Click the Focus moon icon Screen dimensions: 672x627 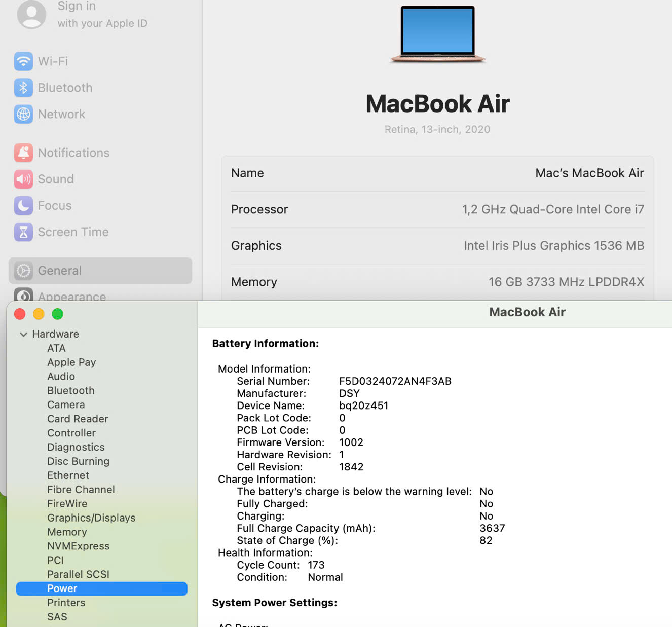click(23, 205)
